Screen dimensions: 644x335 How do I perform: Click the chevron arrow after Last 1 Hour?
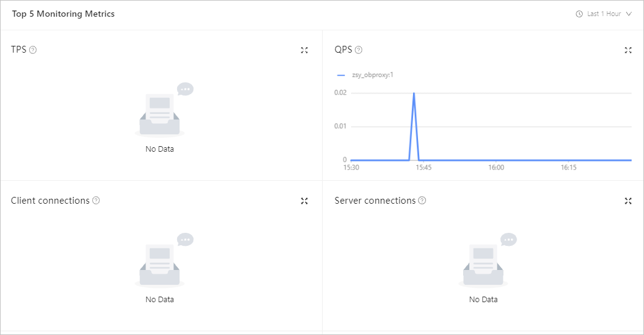click(x=629, y=14)
